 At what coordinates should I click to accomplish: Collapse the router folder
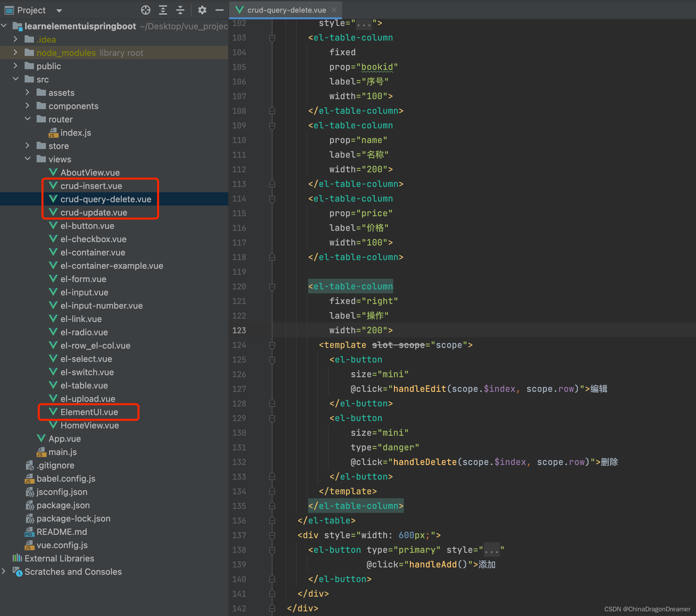coord(28,119)
